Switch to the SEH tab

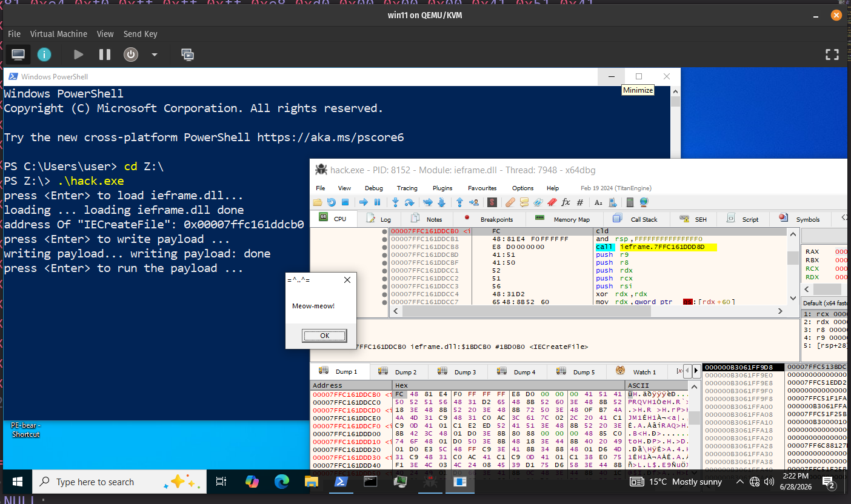[x=693, y=219]
